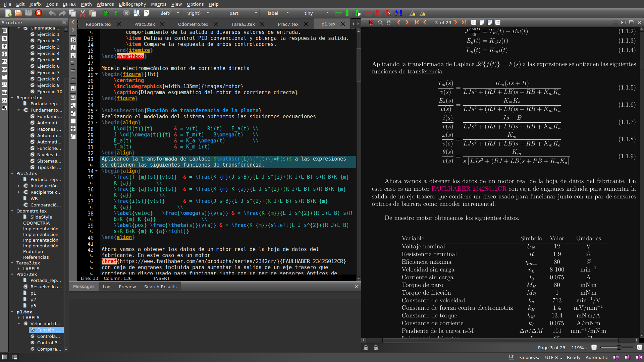Insert a square root with the root icon
This screenshot has width=644, height=362.
click(x=73, y=136)
